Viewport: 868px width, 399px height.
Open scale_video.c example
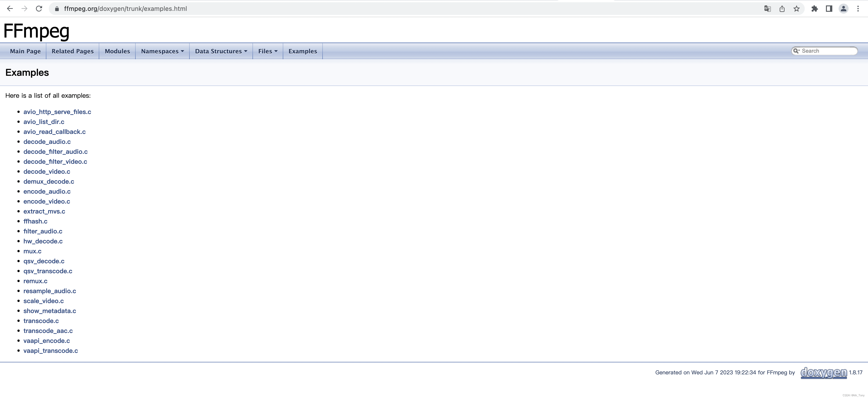point(43,301)
